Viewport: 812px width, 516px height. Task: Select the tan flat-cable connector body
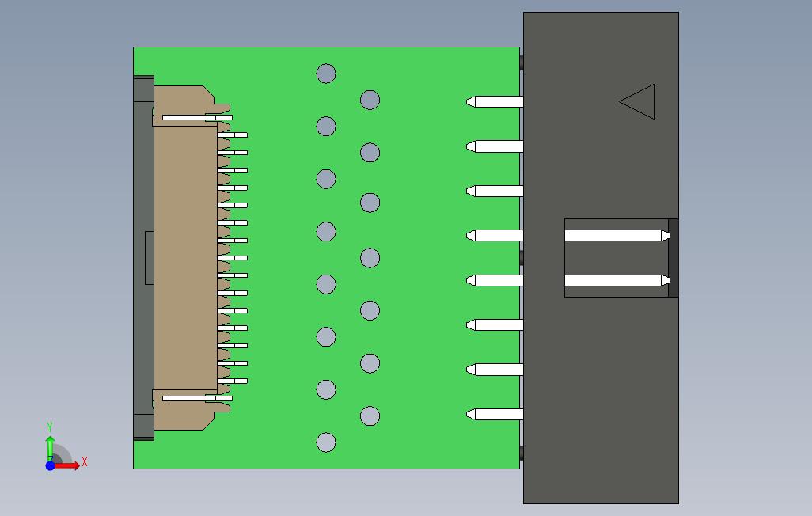(185, 257)
